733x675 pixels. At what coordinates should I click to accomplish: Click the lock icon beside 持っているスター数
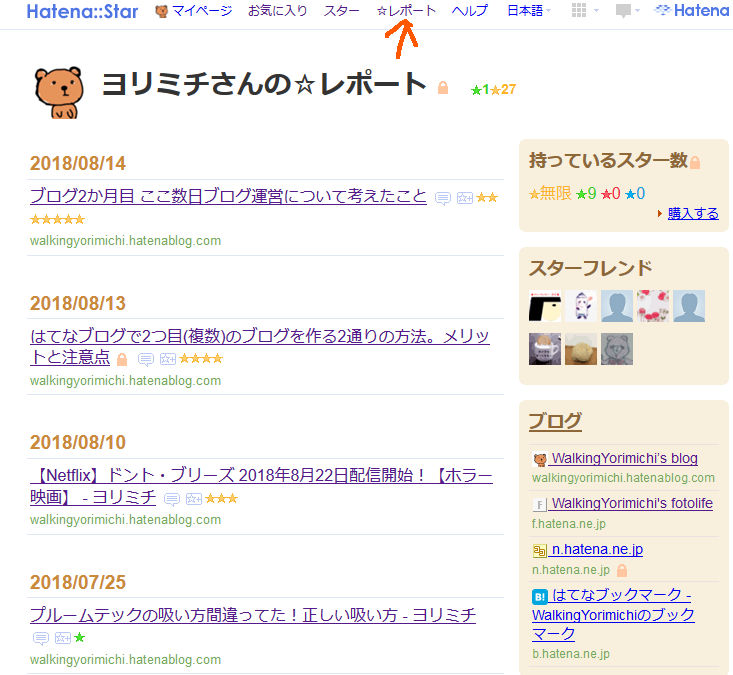[x=695, y=163]
